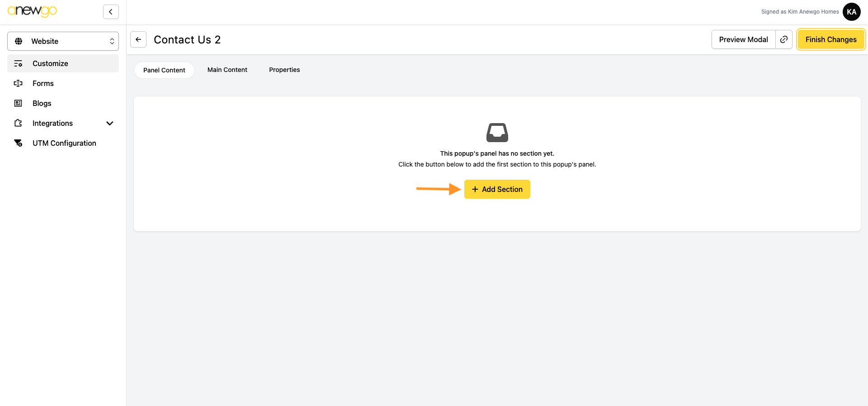
Task: Open Preview Modal
Action: pos(743,39)
